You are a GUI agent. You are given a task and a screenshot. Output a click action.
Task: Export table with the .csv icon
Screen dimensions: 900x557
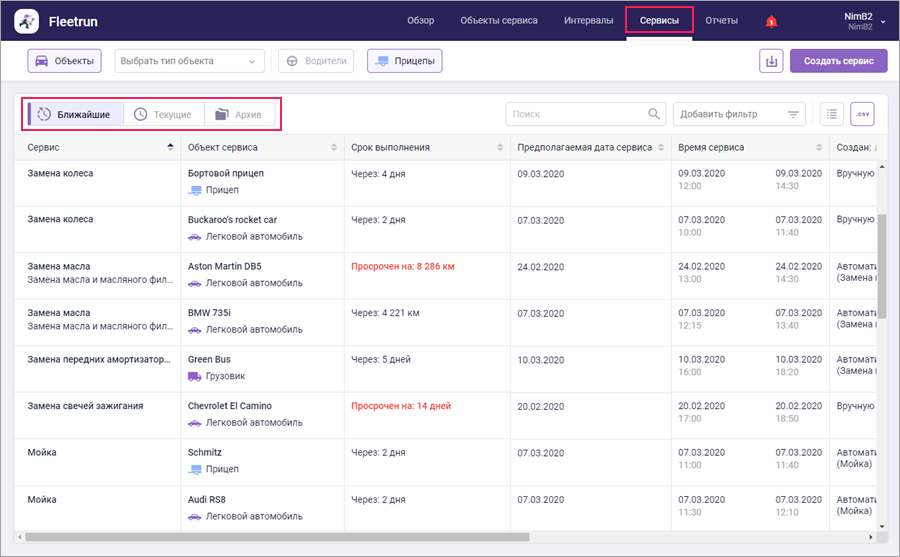coord(862,114)
